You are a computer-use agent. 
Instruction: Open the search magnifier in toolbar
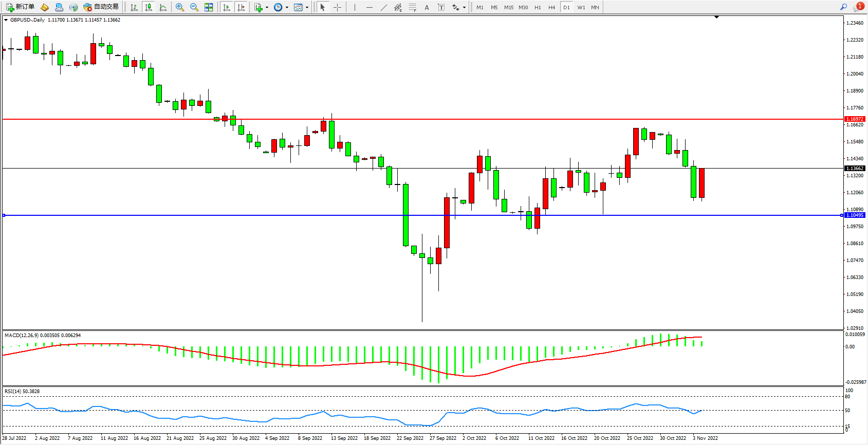[843, 7]
